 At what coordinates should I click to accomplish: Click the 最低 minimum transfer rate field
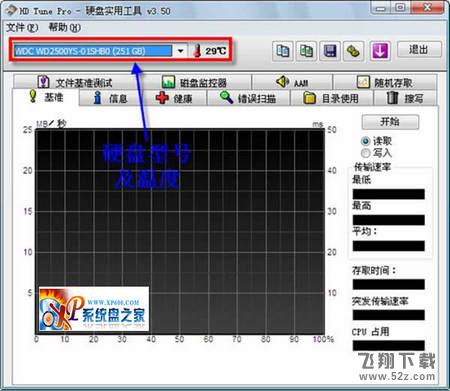(389, 194)
